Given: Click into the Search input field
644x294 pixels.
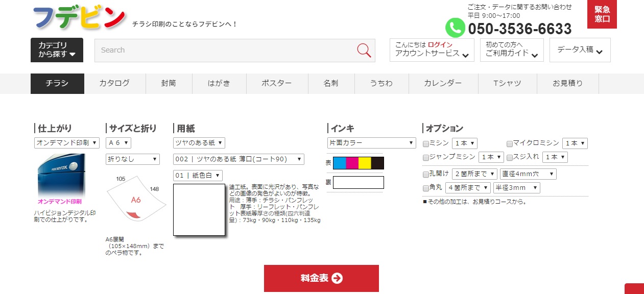Looking at the screenshot, I should [x=225, y=50].
